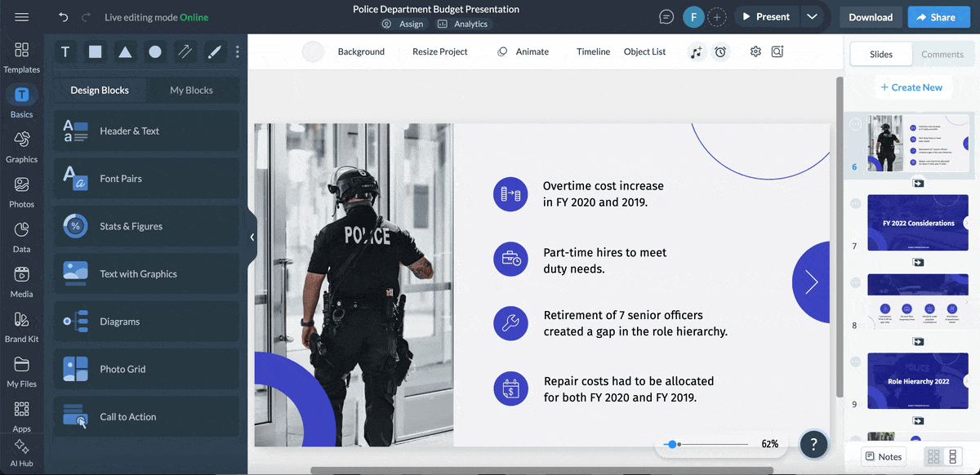This screenshot has width=980, height=475.
Task: Switch to the Slides tab
Action: pos(881,55)
